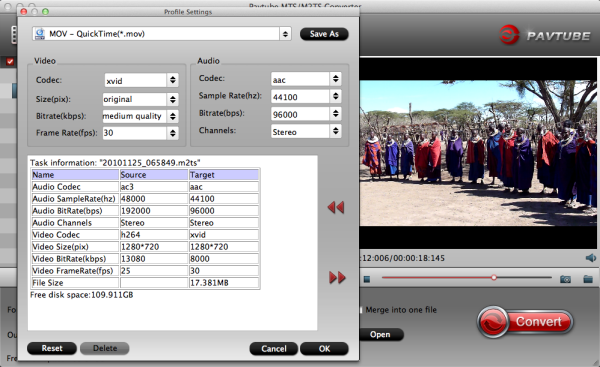
Task: Open the video Bitrate(kbps) dropdown
Action: [x=173, y=116]
